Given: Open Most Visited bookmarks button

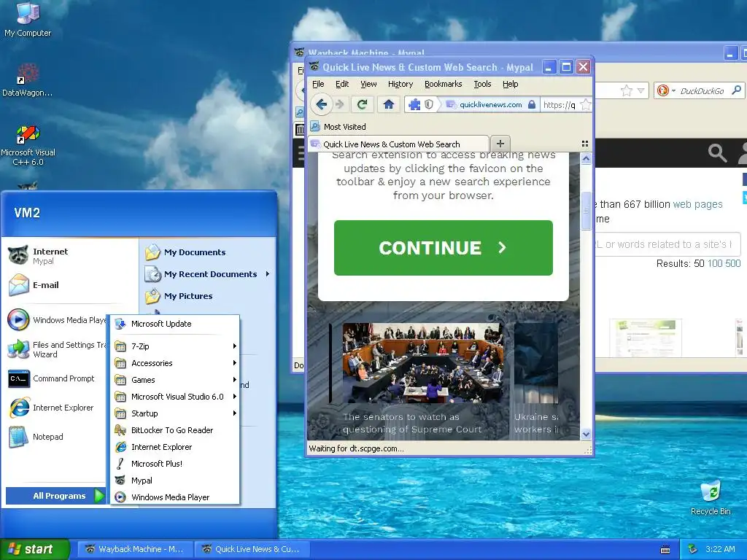Looking at the screenshot, I should pos(338,127).
